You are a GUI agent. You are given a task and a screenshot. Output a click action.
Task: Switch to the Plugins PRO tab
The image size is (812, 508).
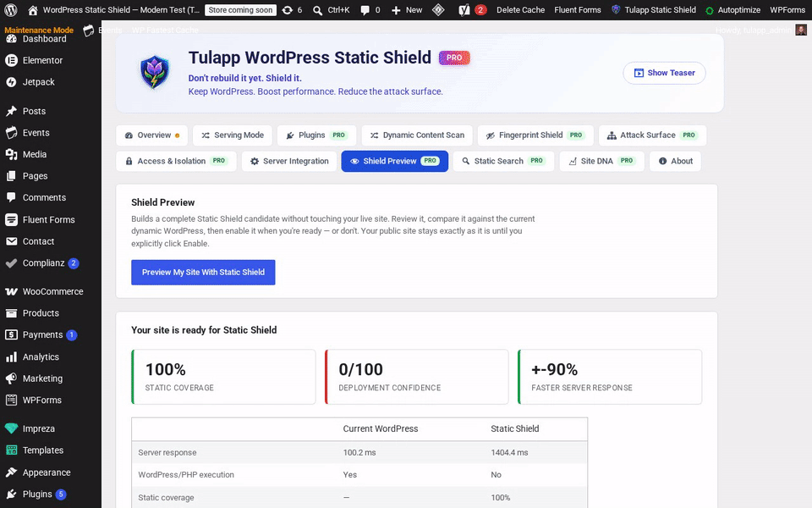coord(316,135)
